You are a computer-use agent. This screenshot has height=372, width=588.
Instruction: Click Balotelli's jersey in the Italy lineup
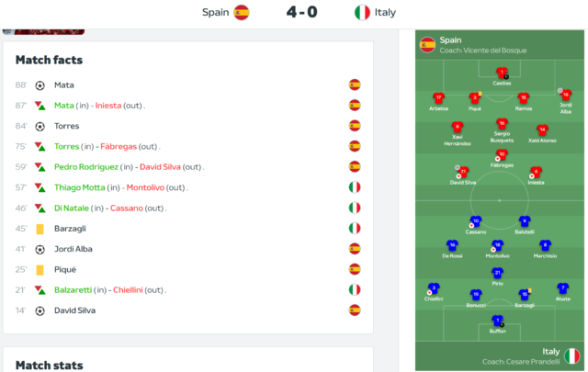coord(525,221)
